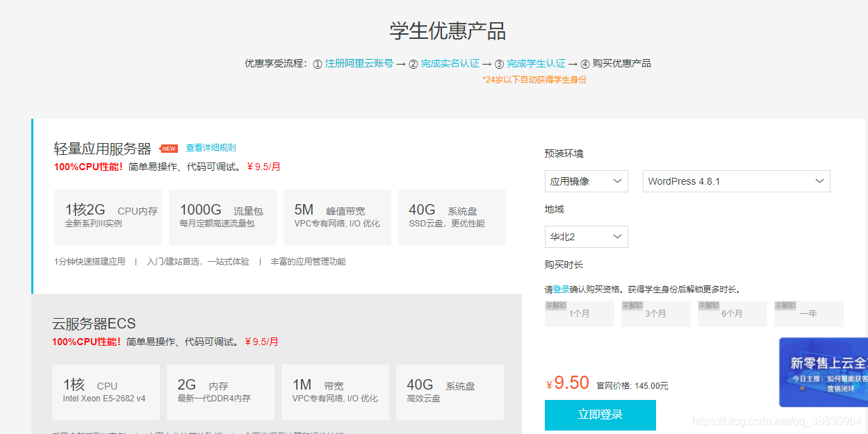Open 完成学生认证 link
This screenshot has width=868, height=434.
pyautogui.click(x=536, y=63)
